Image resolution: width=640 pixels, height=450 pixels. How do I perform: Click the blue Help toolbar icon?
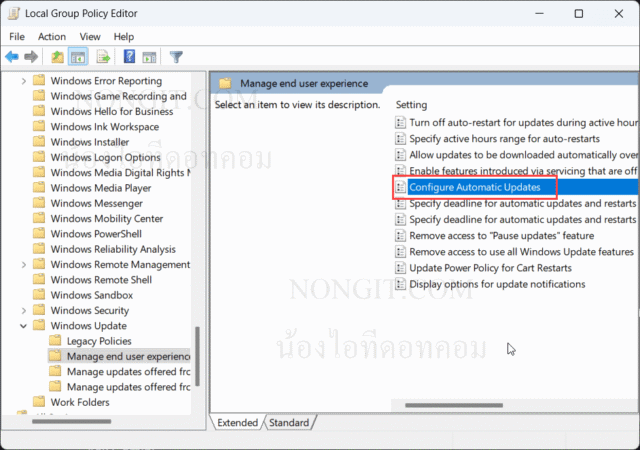[129, 56]
